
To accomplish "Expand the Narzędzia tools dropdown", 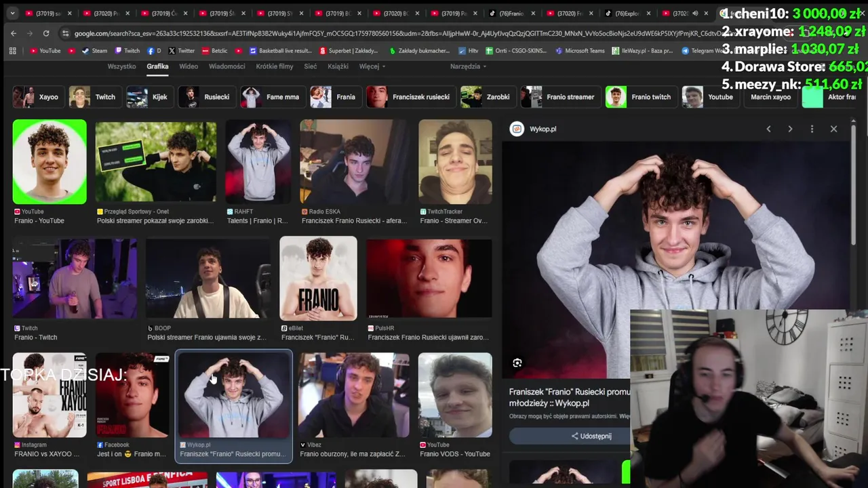I will pyautogui.click(x=468, y=66).
